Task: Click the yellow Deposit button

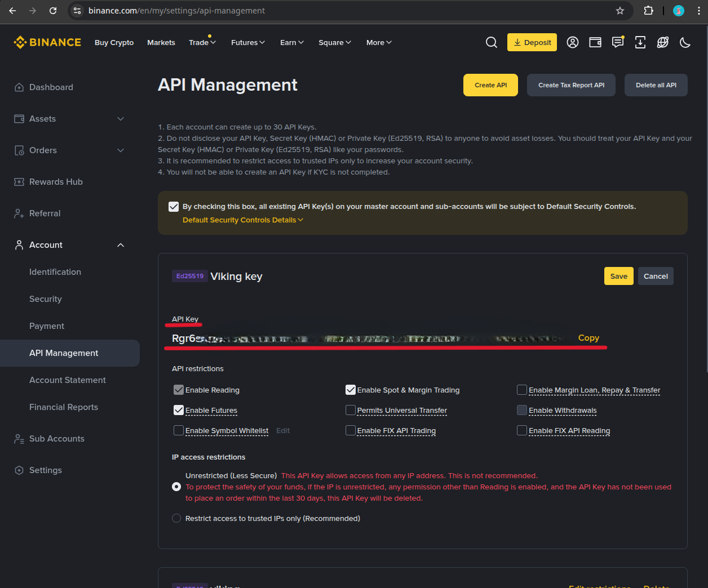Action: pyautogui.click(x=532, y=42)
